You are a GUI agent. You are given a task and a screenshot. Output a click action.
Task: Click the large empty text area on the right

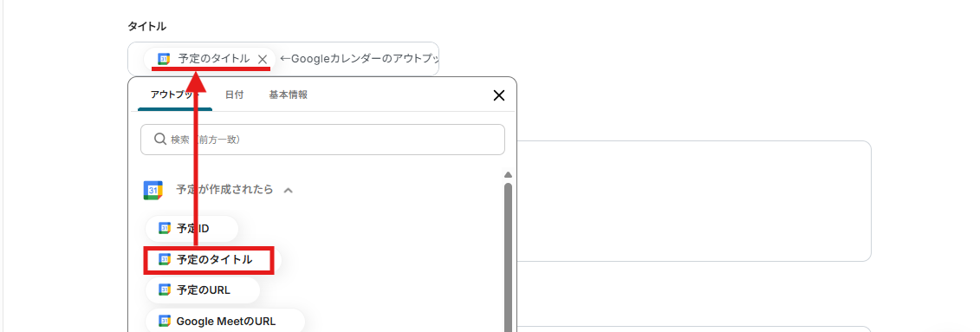694,201
